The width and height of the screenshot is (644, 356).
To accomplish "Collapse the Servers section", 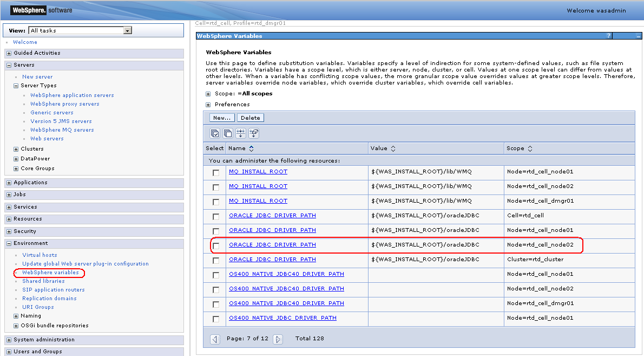I will 9,65.
